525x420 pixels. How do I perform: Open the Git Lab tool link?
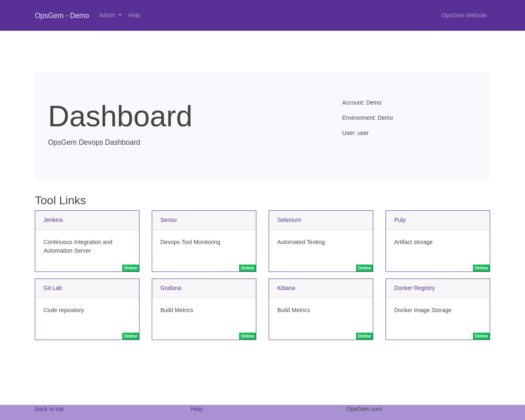coord(52,288)
